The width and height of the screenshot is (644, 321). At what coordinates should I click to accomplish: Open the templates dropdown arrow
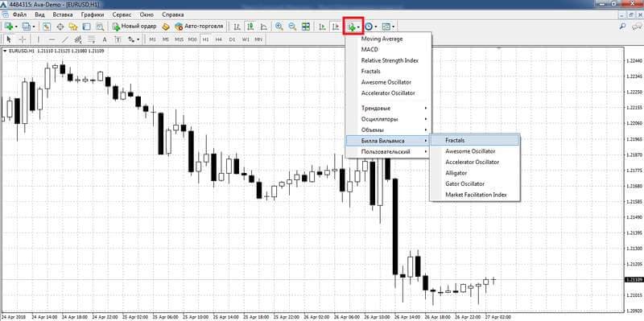394,27
